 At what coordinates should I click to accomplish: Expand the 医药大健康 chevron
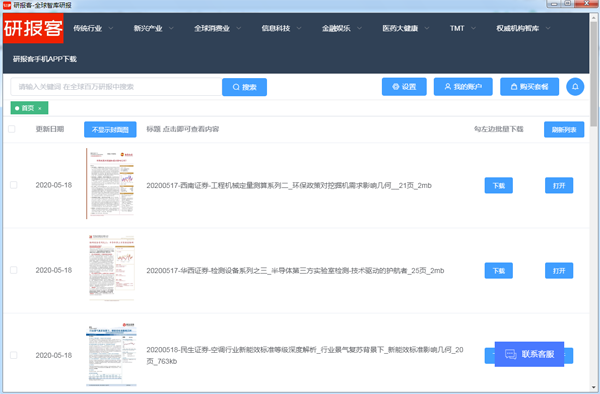(x=427, y=28)
